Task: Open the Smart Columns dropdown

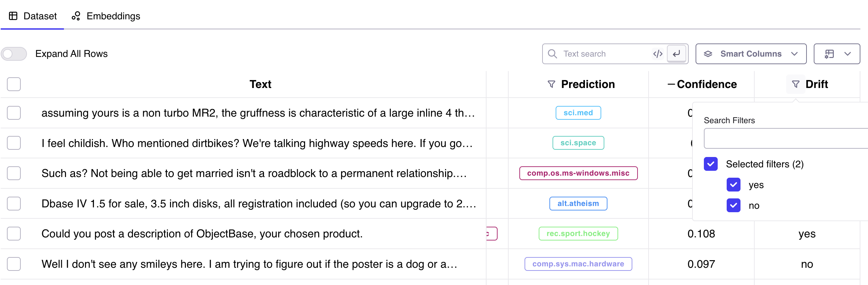Action: click(751, 54)
